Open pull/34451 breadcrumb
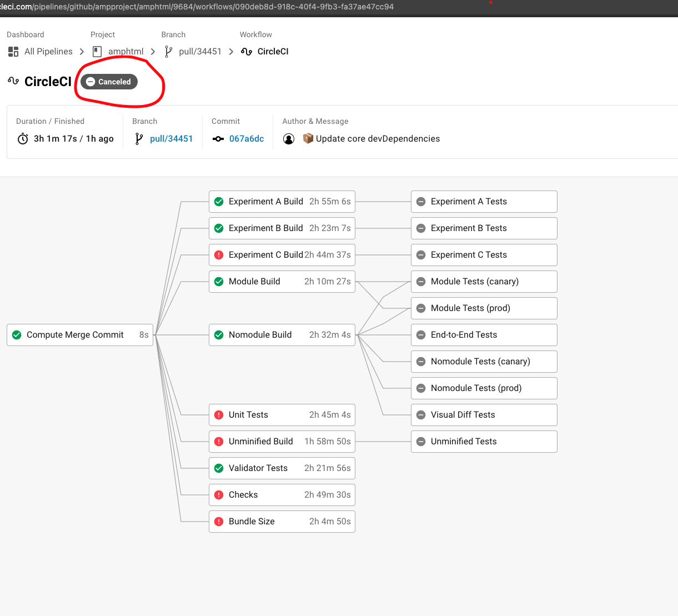 200,52
